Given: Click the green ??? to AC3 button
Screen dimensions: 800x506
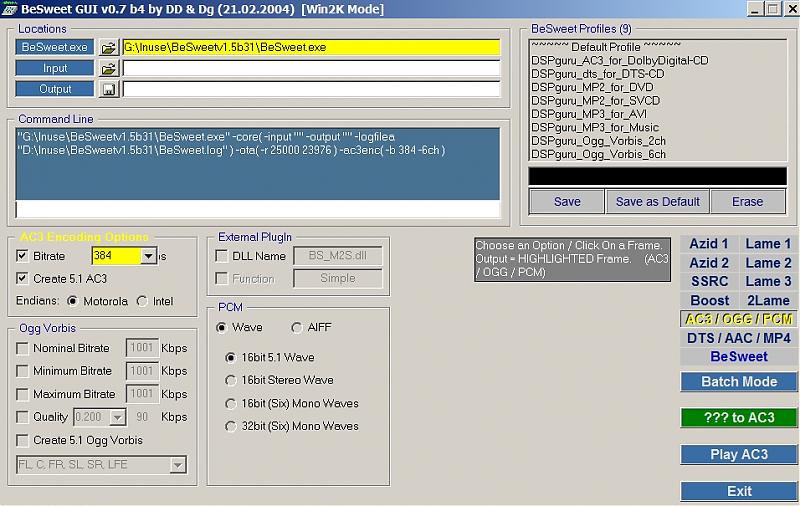Looking at the screenshot, I should pyautogui.click(x=739, y=418).
